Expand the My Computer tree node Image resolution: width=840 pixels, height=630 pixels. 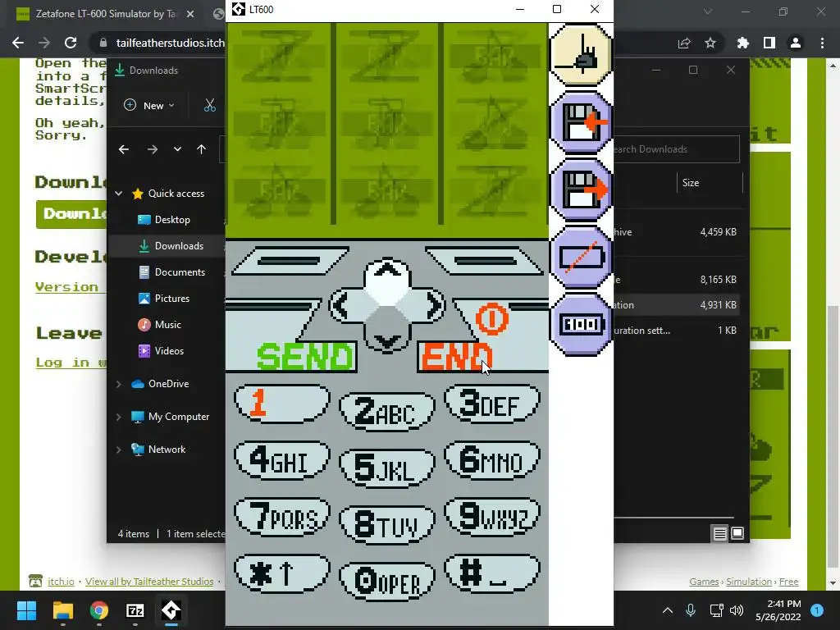click(119, 416)
